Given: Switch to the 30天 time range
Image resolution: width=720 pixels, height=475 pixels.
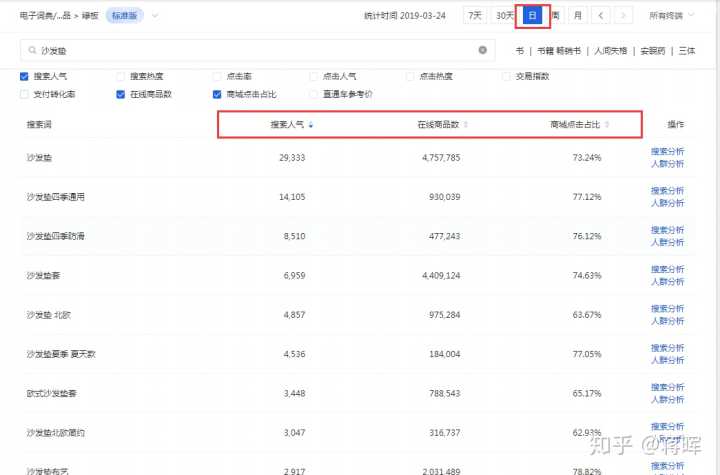Looking at the screenshot, I should pos(505,16).
